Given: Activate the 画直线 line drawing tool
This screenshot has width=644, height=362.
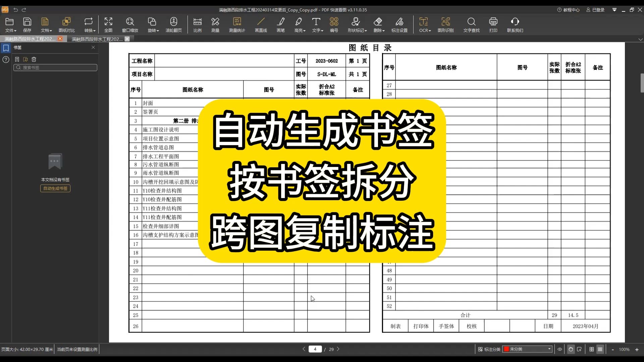Looking at the screenshot, I should point(261,24).
